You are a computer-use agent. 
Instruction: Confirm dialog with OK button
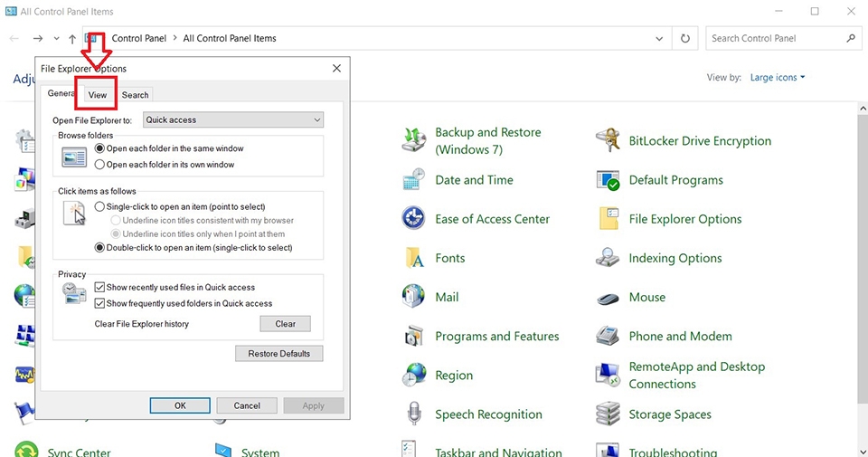click(x=180, y=405)
